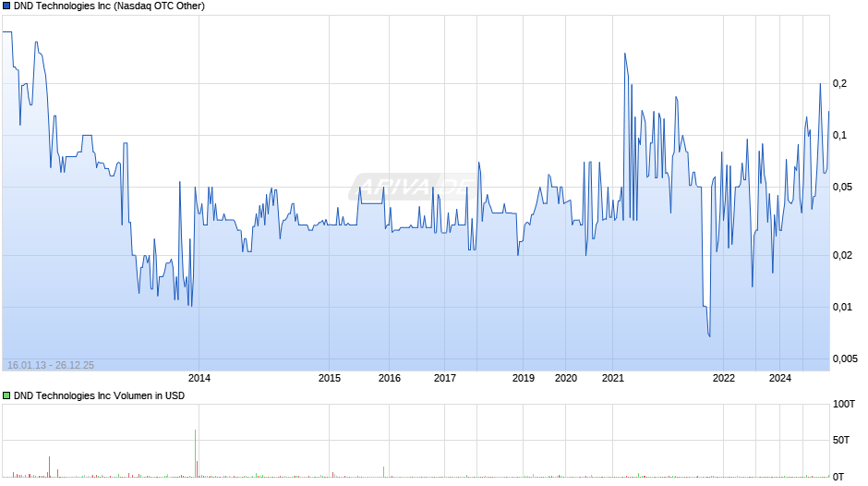Click the 50T volume axis label
Screen dimensions: 868x486
(x=841, y=440)
